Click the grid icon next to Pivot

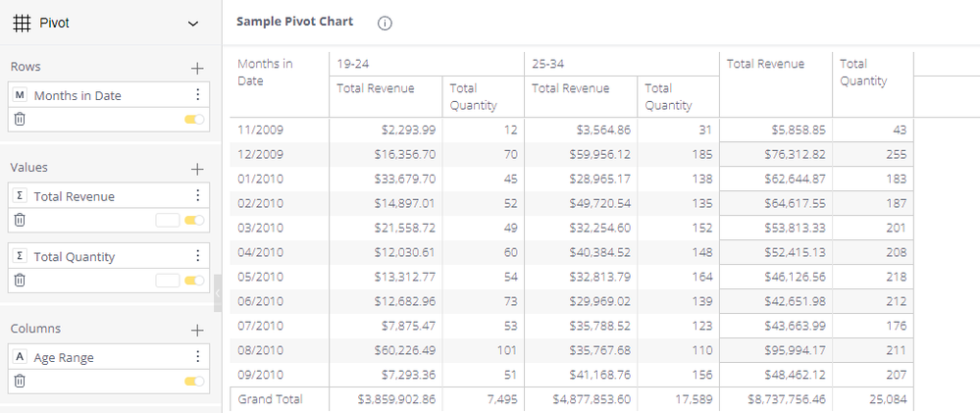[22, 24]
